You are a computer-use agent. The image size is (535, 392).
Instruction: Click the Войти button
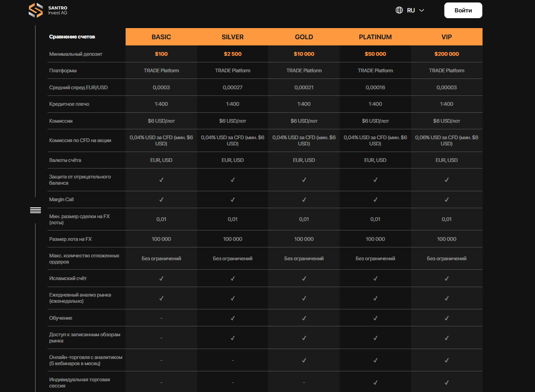[x=463, y=10]
